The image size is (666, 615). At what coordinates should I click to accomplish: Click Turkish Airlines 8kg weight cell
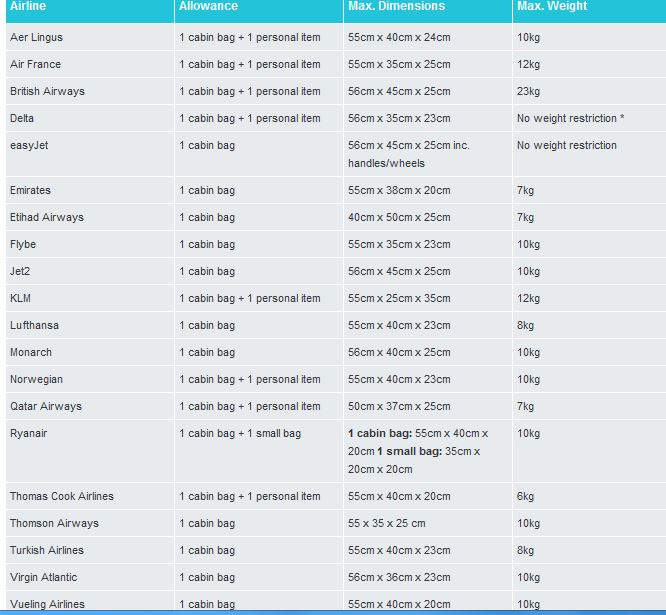pyautogui.click(x=590, y=550)
